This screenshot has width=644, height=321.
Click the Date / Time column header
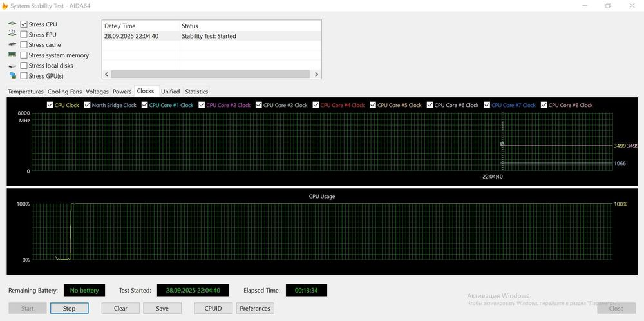pos(141,26)
